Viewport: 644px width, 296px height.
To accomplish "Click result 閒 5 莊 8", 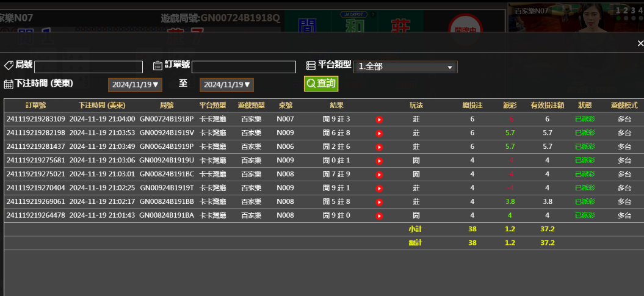I will pyautogui.click(x=336, y=201).
